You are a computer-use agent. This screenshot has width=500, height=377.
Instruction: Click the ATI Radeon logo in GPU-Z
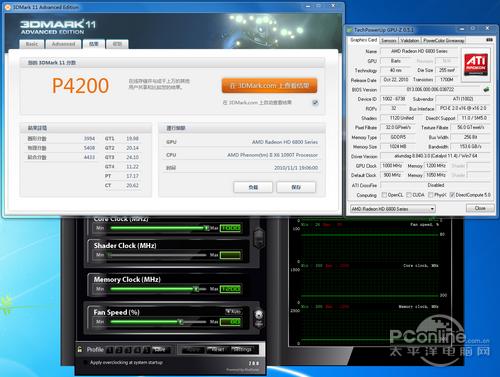click(x=476, y=64)
